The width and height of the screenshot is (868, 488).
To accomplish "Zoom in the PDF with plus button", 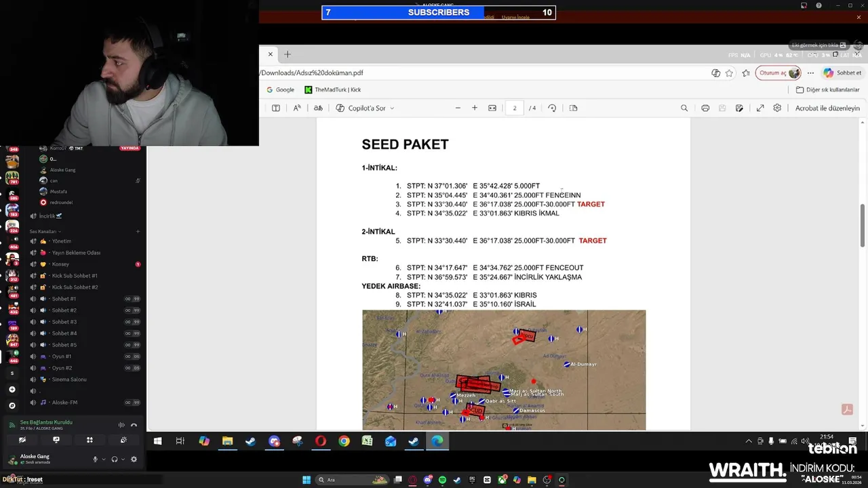I will (x=475, y=108).
